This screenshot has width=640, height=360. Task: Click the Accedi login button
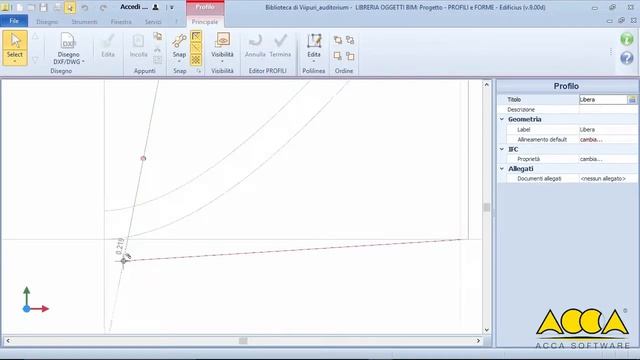pos(134,7)
